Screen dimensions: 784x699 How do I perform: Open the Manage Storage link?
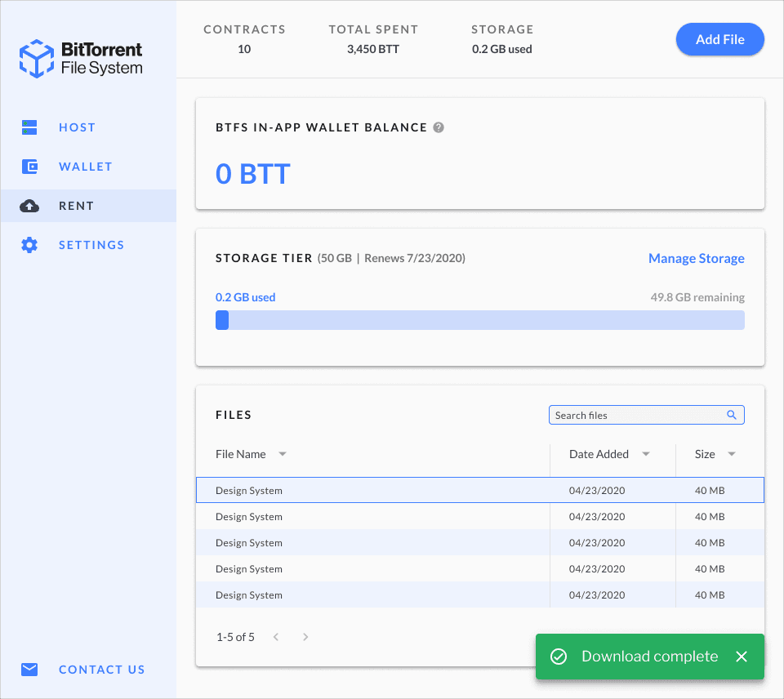pyautogui.click(x=696, y=259)
